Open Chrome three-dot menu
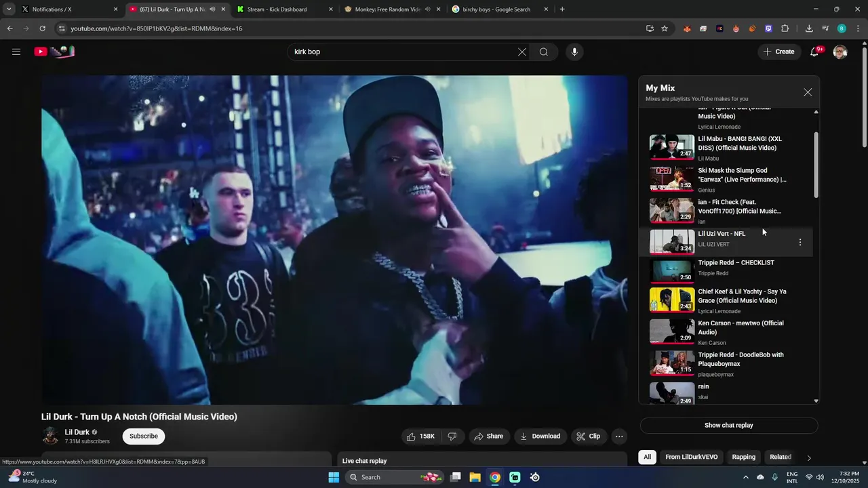Viewport: 868px width, 488px height. tap(858, 28)
